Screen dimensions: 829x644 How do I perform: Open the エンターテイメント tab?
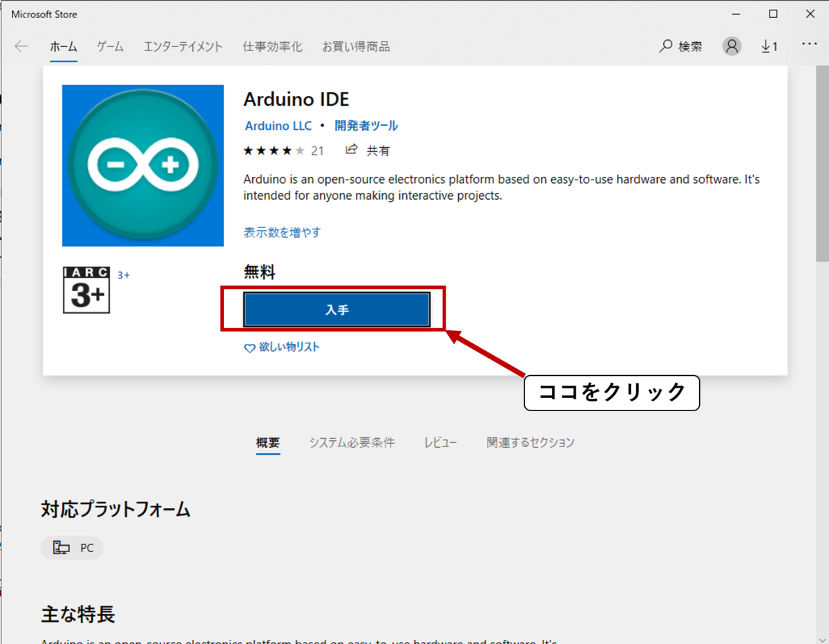click(x=183, y=47)
